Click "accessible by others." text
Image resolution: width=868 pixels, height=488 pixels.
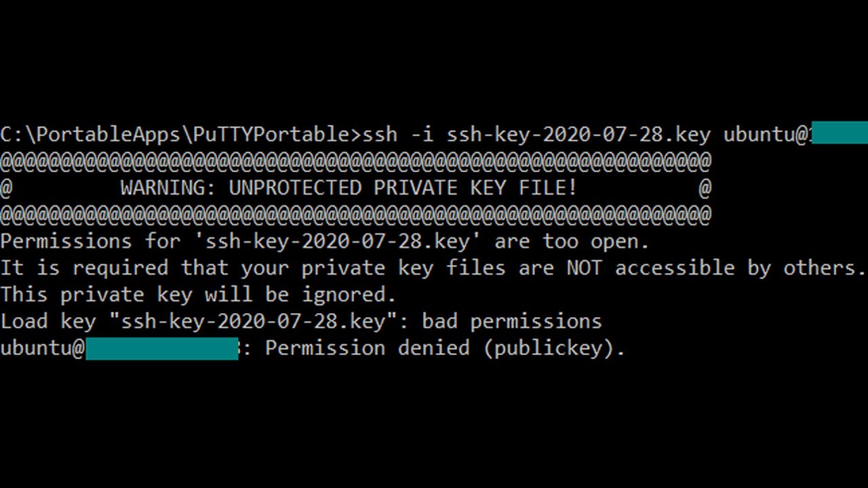click(739, 268)
